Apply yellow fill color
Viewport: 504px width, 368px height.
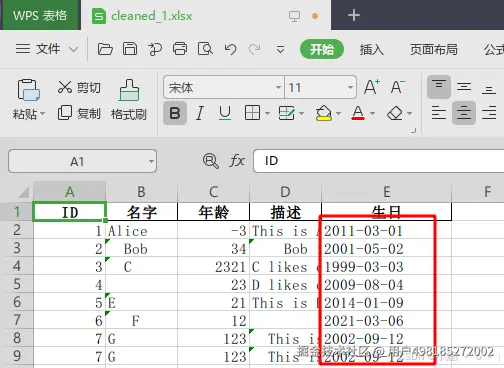[x=323, y=113]
